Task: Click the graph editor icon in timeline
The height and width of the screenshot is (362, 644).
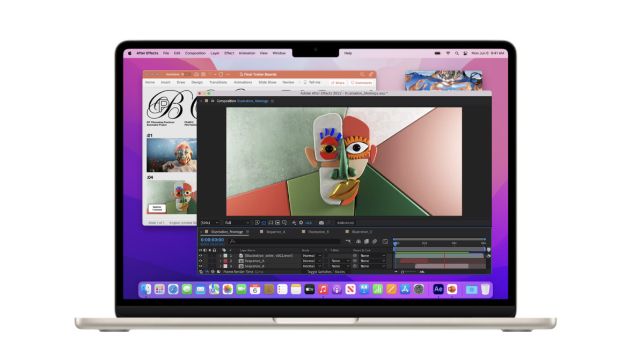Action: (x=385, y=242)
